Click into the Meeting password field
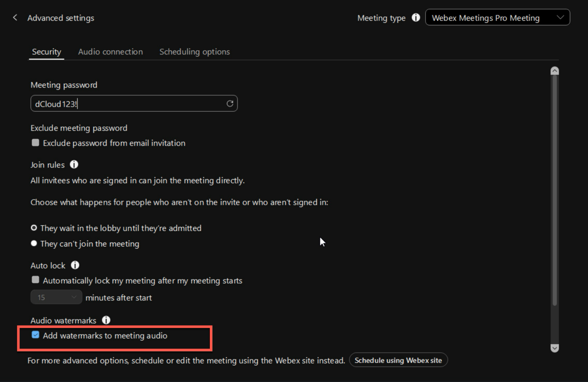This screenshot has width=588, height=382. click(129, 104)
